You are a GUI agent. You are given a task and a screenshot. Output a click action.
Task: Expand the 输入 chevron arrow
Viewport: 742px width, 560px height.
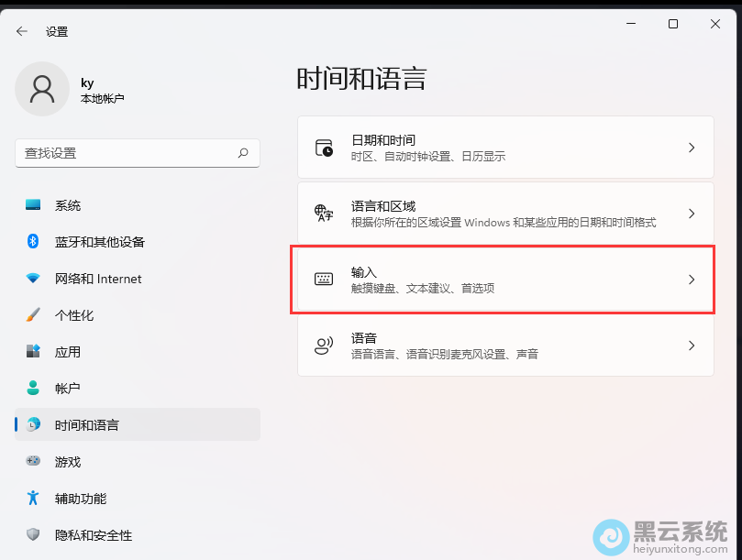692,280
